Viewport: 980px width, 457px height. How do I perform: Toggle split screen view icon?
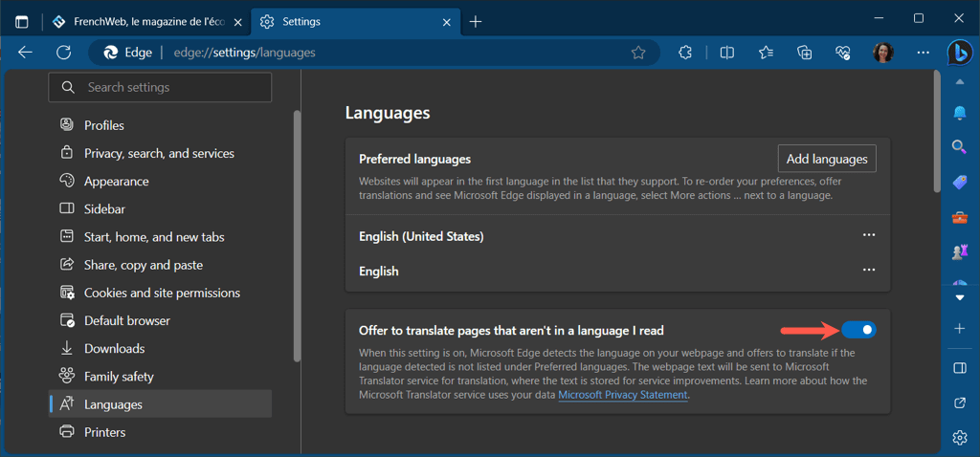point(726,53)
